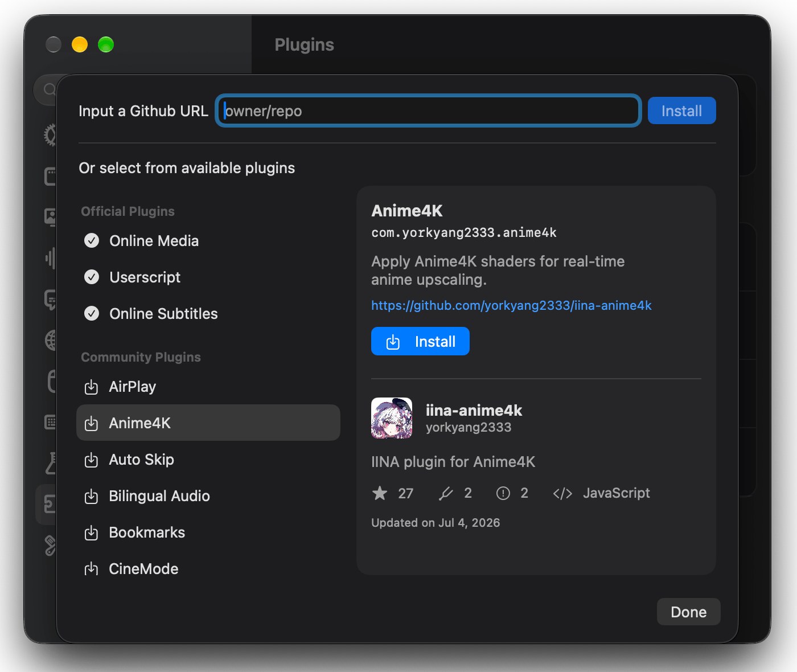Screen dimensions: 797x672
Task: Select the Bookmarks plugin
Action: (208, 532)
